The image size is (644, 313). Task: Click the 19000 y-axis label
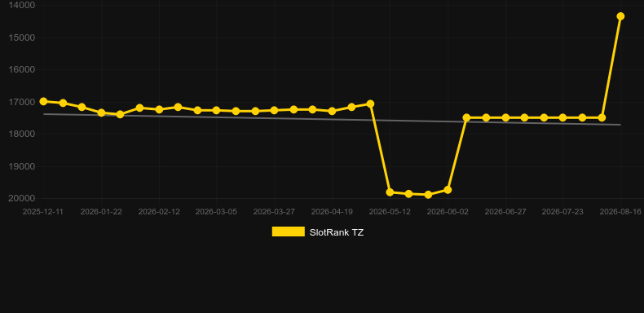(22, 166)
